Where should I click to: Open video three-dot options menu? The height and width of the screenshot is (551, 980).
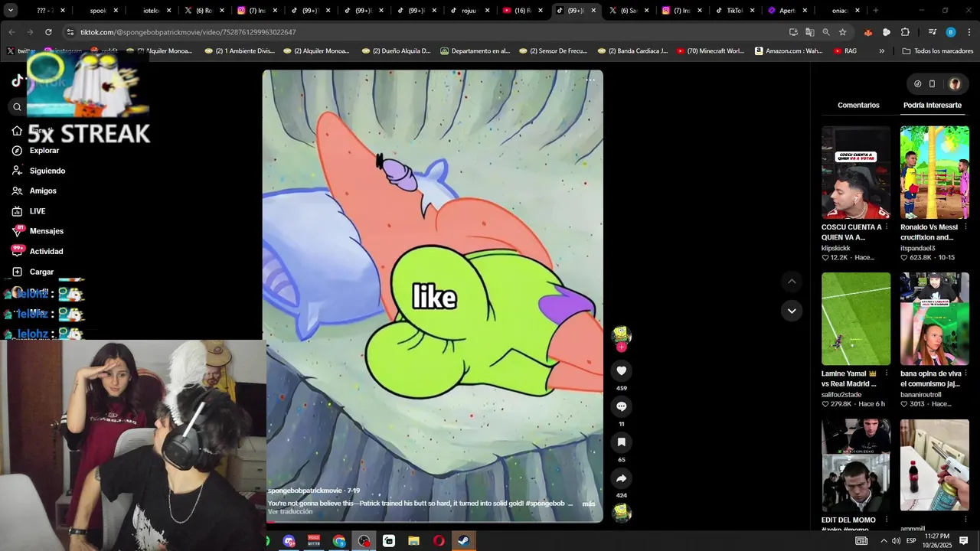[590, 80]
